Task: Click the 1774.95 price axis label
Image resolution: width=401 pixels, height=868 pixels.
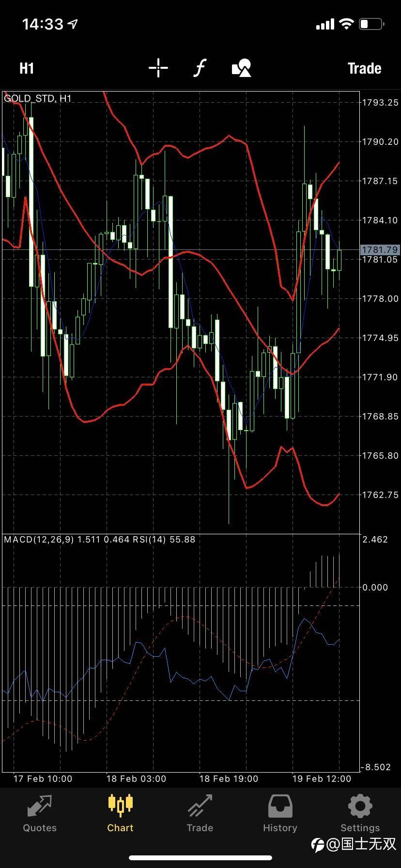Action: 380,338
